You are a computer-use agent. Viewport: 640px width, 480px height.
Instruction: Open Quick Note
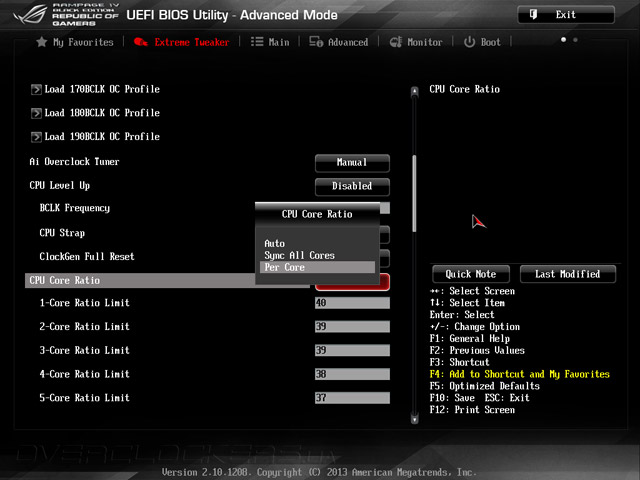click(471, 274)
